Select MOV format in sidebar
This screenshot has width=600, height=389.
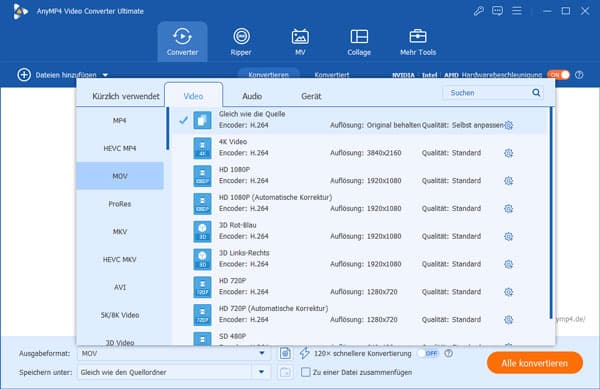click(120, 176)
